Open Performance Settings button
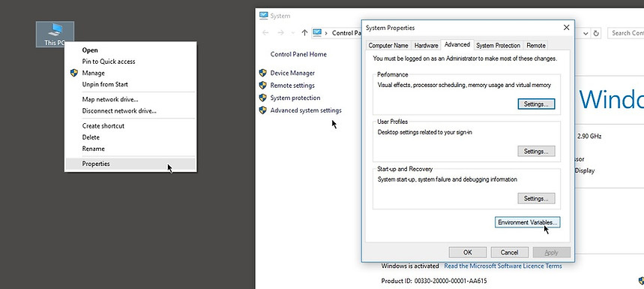Screen dimensions: 644x289 coord(536,104)
